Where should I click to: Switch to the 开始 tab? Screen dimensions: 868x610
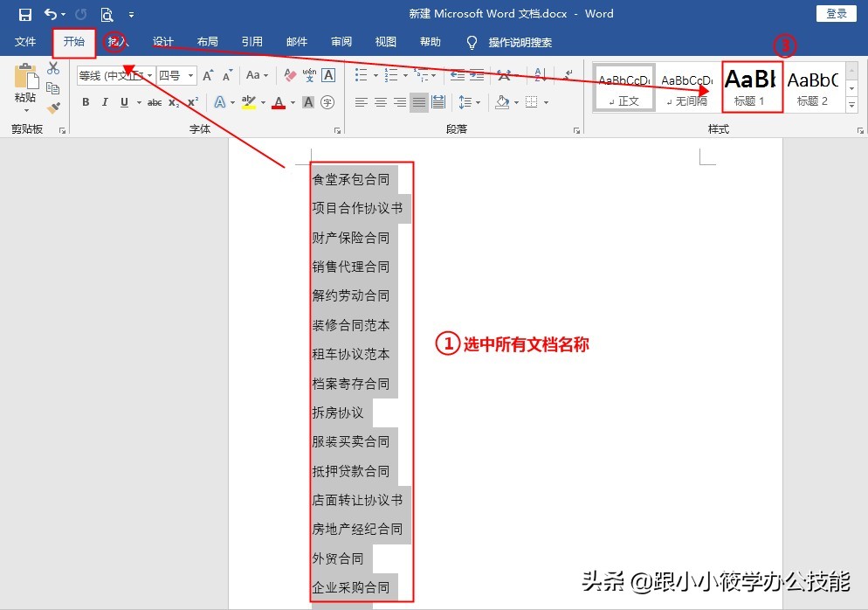pos(74,42)
